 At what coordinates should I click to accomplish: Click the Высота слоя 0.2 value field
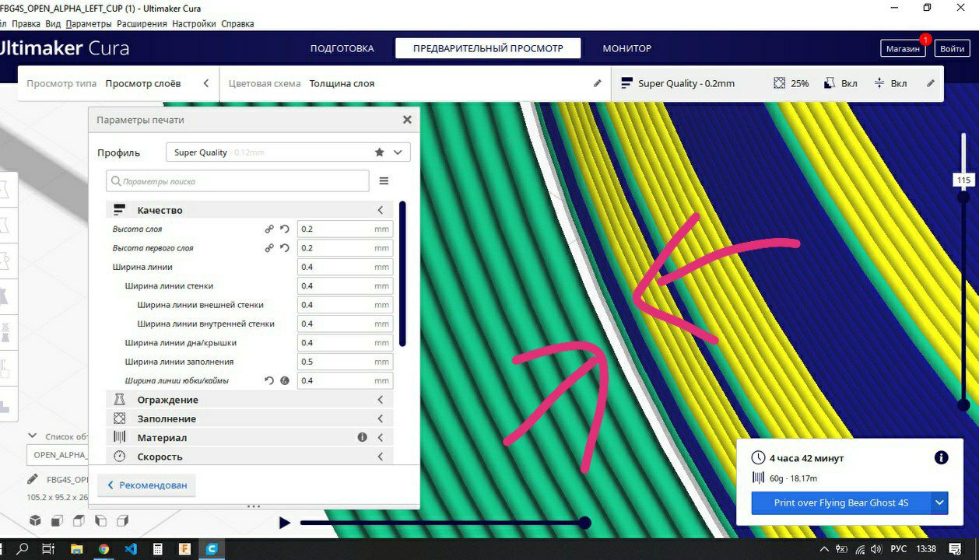pos(345,229)
